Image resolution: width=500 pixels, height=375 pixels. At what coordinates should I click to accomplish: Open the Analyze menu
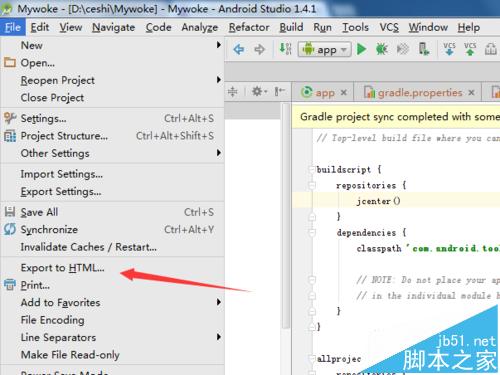click(200, 27)
